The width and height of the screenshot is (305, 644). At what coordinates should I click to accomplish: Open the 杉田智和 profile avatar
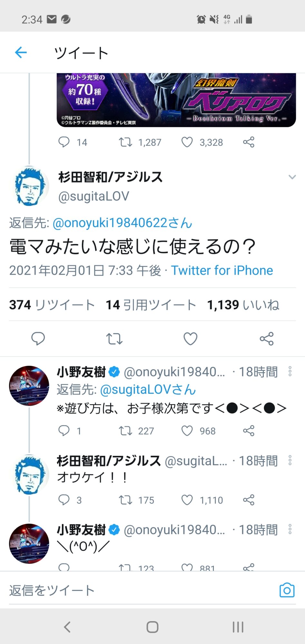30,186
